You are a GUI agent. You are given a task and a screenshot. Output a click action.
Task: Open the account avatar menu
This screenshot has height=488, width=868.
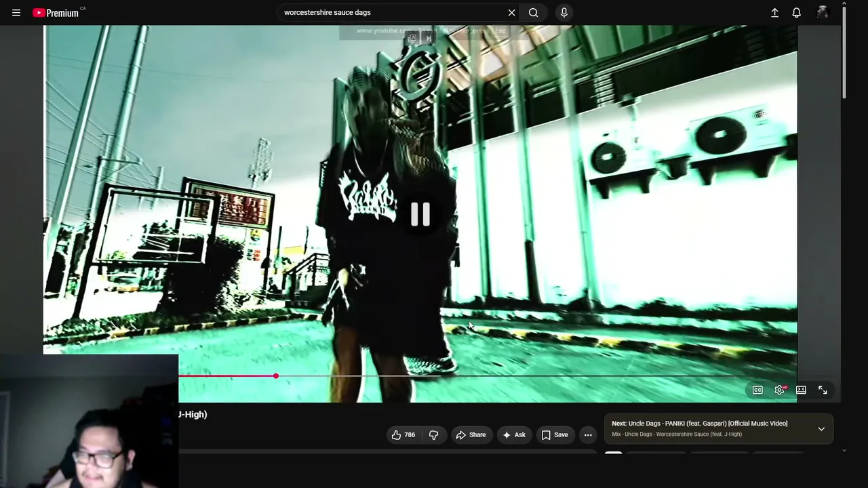[823, 13]
